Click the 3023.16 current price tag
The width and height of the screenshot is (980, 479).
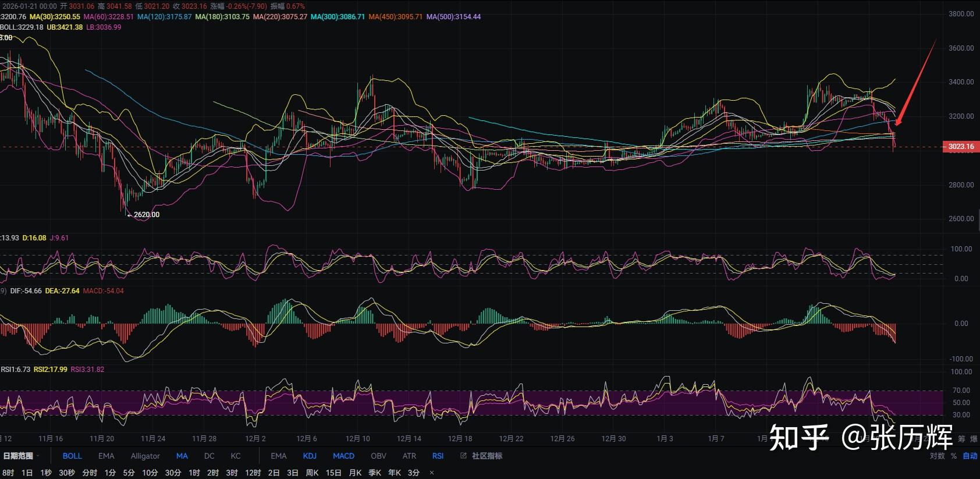[x=960, y=147]
